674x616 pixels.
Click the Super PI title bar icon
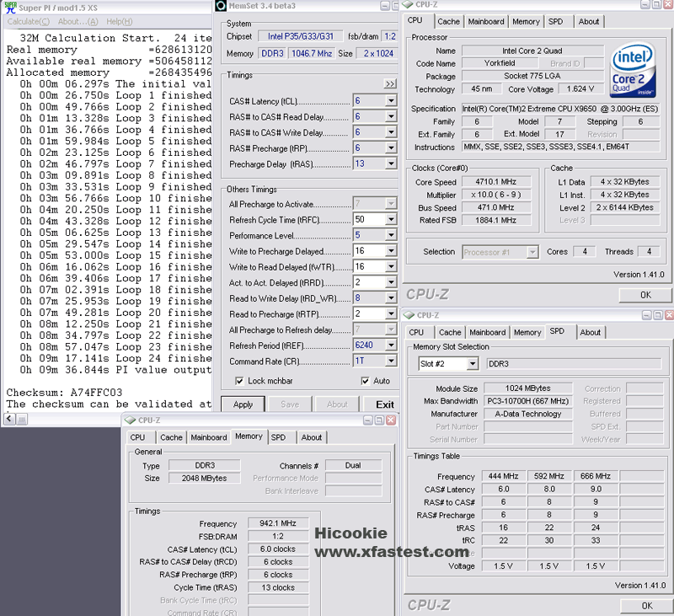pos(10,8)
